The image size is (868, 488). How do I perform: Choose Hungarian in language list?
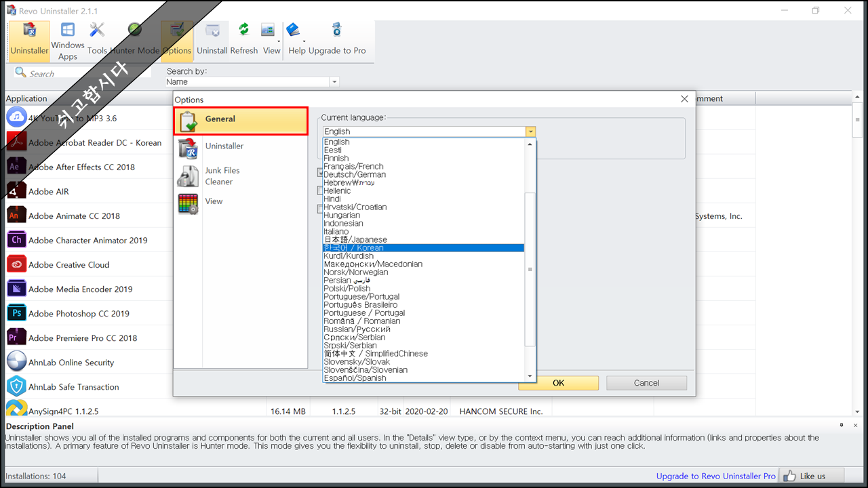[x=424, y=216]
